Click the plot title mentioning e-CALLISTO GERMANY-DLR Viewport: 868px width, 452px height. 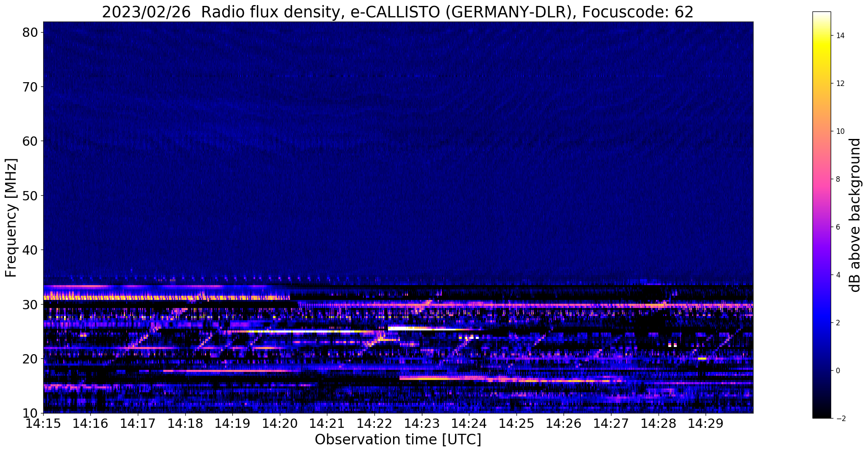tap(398, 12)
